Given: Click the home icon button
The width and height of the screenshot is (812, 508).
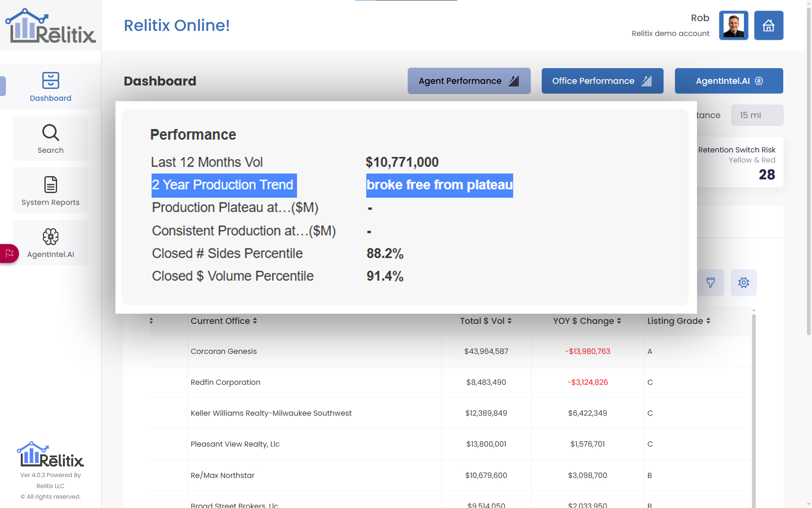Looking at the screenshot, I should coord(768,25).
